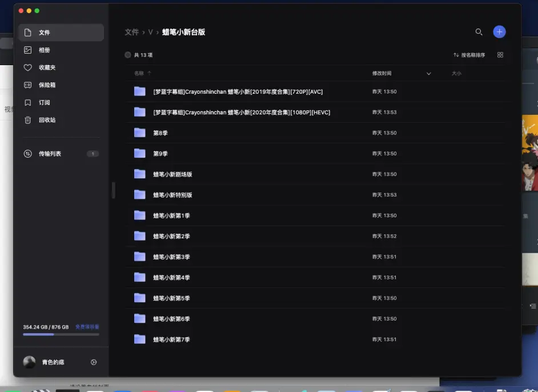Open 订阅 subscriptions in the sidebar

pos(27,102)
